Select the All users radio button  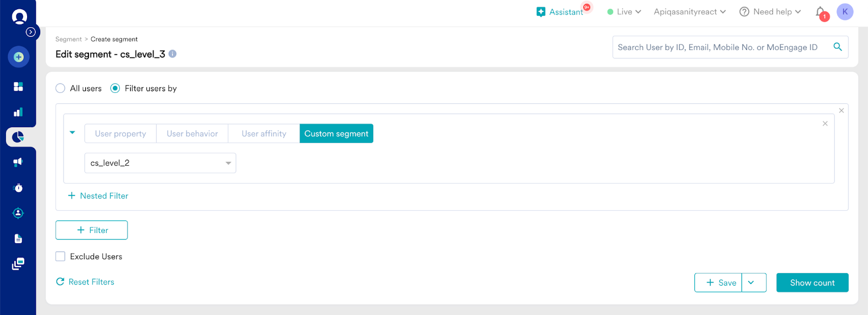click(x=60, y=89)
